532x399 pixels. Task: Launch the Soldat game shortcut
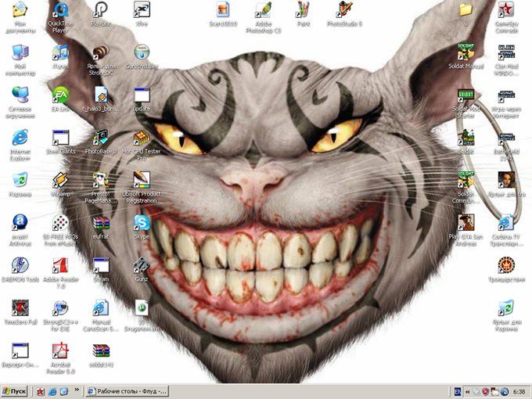[x=465, y=138]
